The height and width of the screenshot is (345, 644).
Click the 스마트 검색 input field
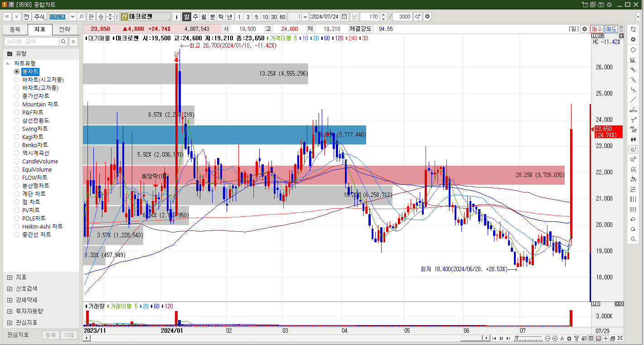click(31, 42)
